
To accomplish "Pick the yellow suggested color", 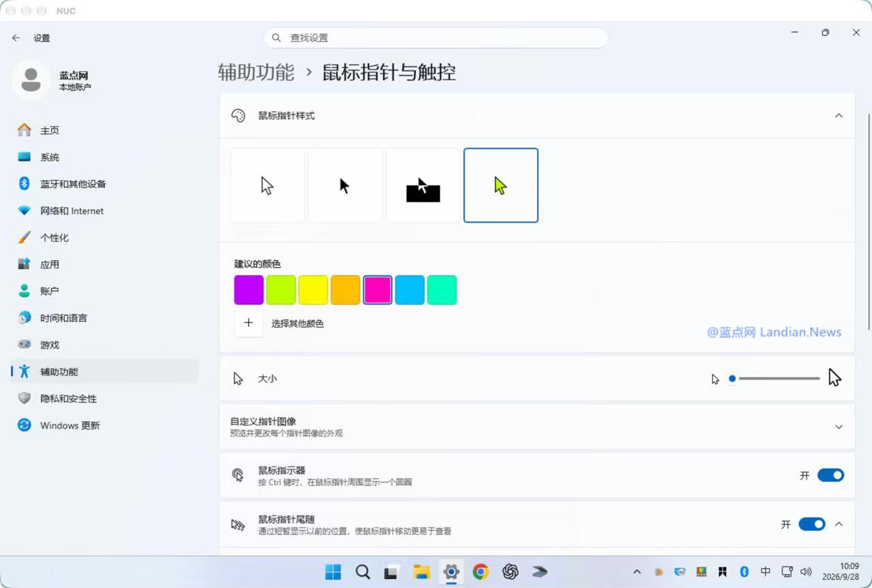I will pyautogui.click(x=313, y=290).
